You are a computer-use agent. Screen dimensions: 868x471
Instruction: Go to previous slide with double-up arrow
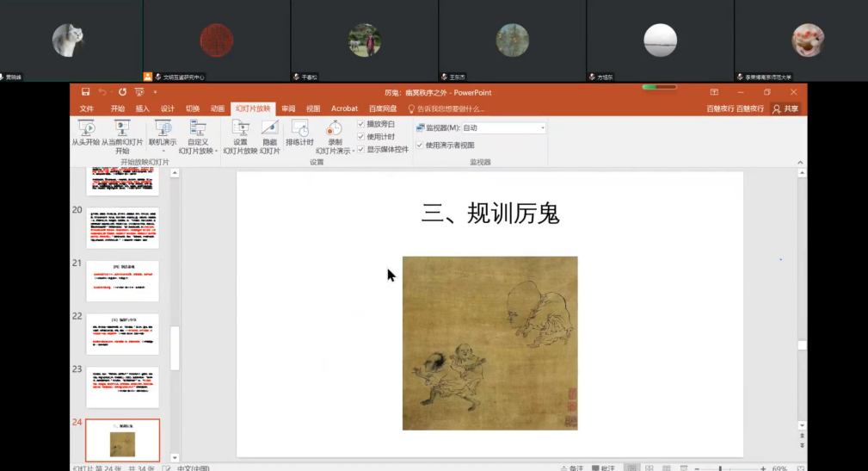802,436
